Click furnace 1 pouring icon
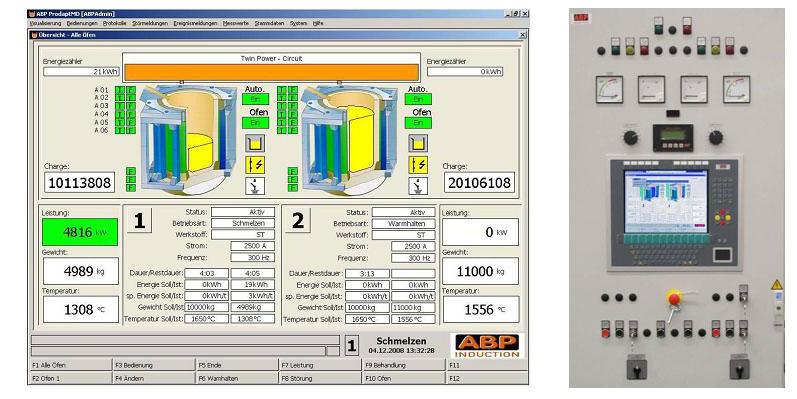Viewport: 797px width, 399px height. 255,186
